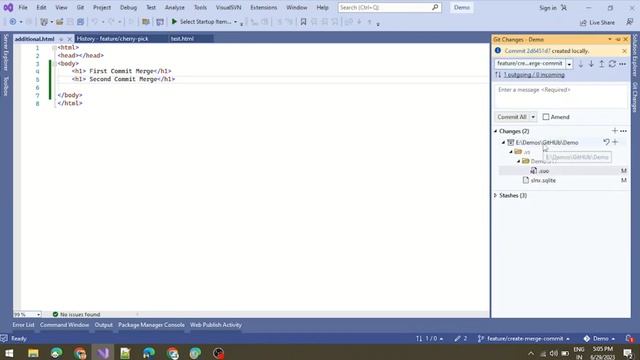
Task: Open the branch toolbar ellipsis menu
Action: [x=623, y=64]
